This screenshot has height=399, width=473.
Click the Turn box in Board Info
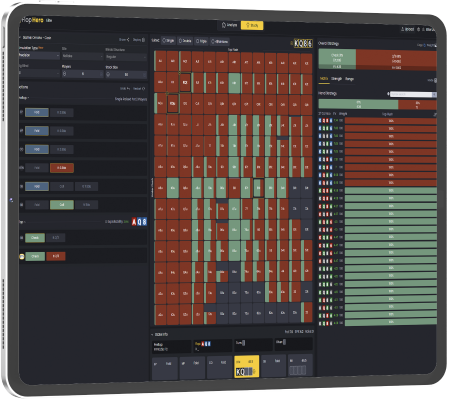click(x=253, y=345)
